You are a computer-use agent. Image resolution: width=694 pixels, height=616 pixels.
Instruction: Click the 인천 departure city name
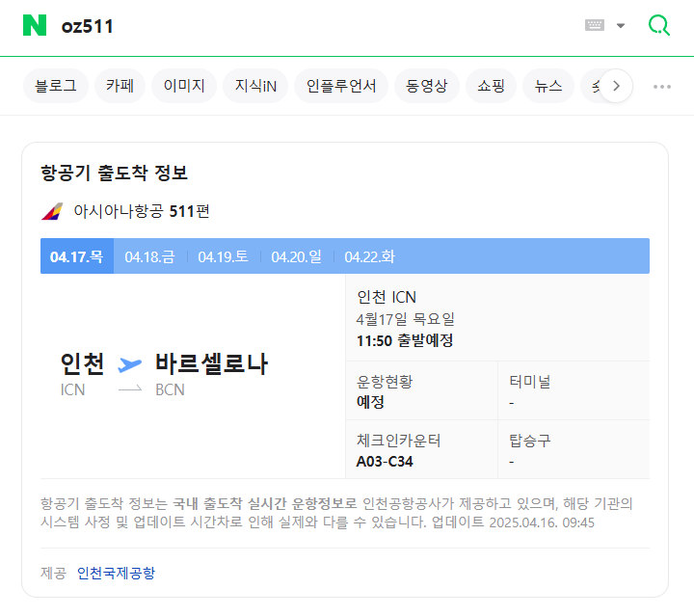[82, 363]
